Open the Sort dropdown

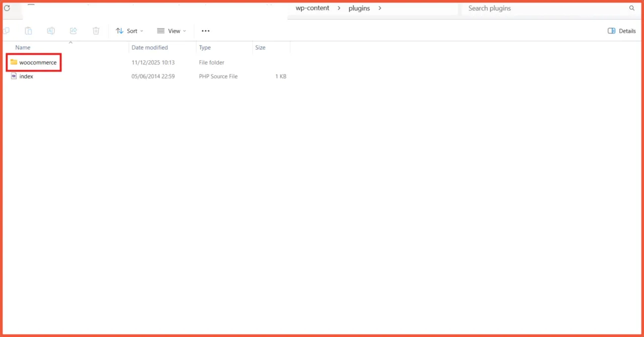[x=129, y=31]
